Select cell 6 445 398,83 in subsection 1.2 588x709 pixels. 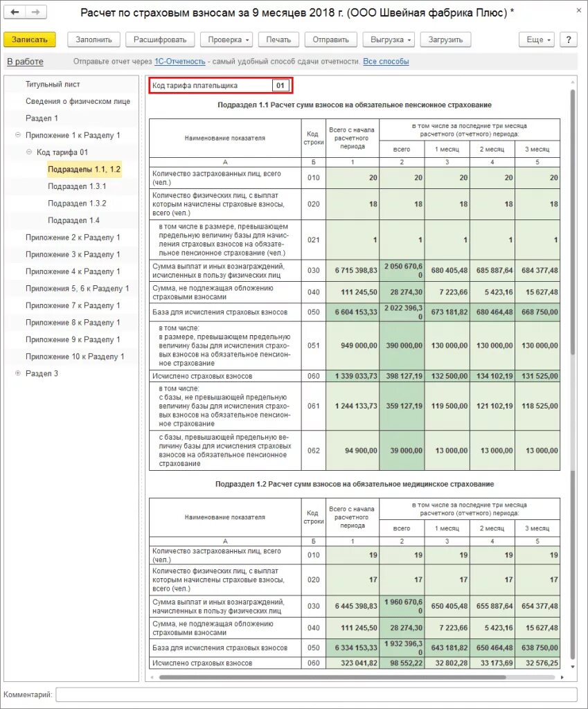pyautogui.click(x=353, y=606)
